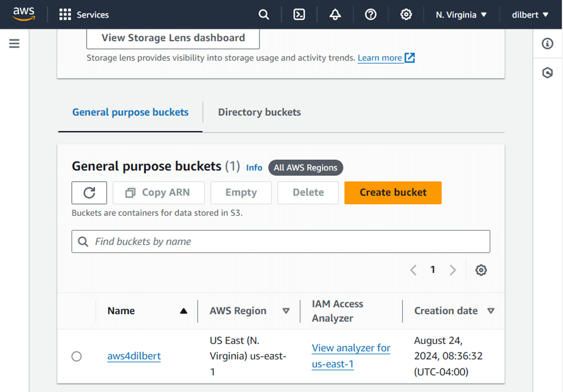563x392 pixels.
Task: Open the AWS CloudShell icon
Action: coord(299,15)
